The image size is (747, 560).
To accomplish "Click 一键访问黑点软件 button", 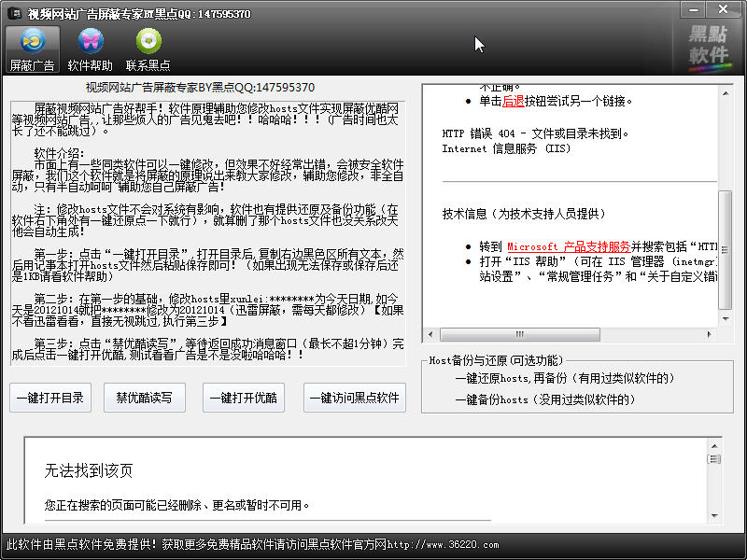I will coord(355,398).
